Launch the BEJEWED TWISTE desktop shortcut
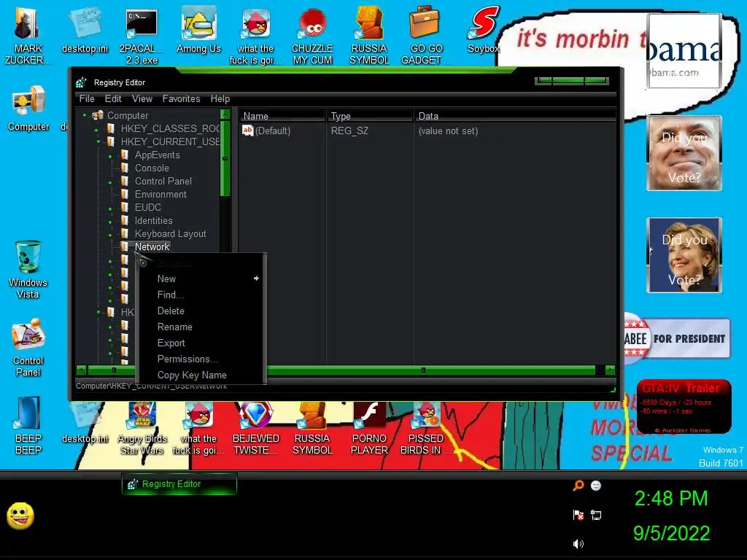This screenshot has width=747, height=560. (x=256, y=427)
